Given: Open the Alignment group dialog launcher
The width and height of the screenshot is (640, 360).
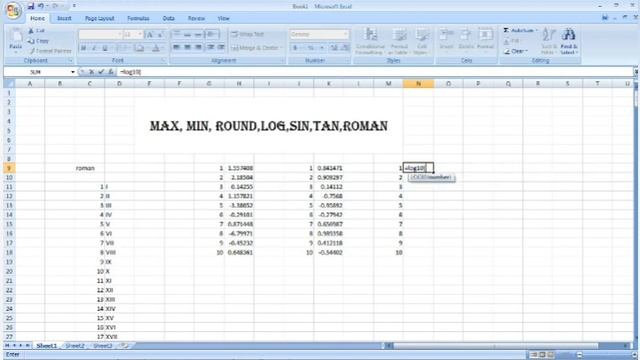Looking at the screenshot, I should [x=282, y=60].
